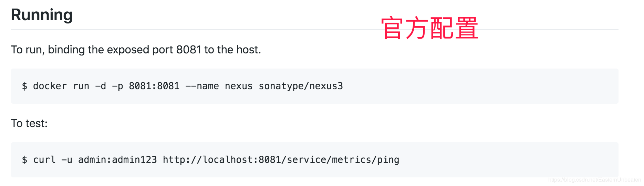The width and height of the screenshot is (644, 186).
Task: Click admin:admin123 credentials text
Action: coord(117,160)
